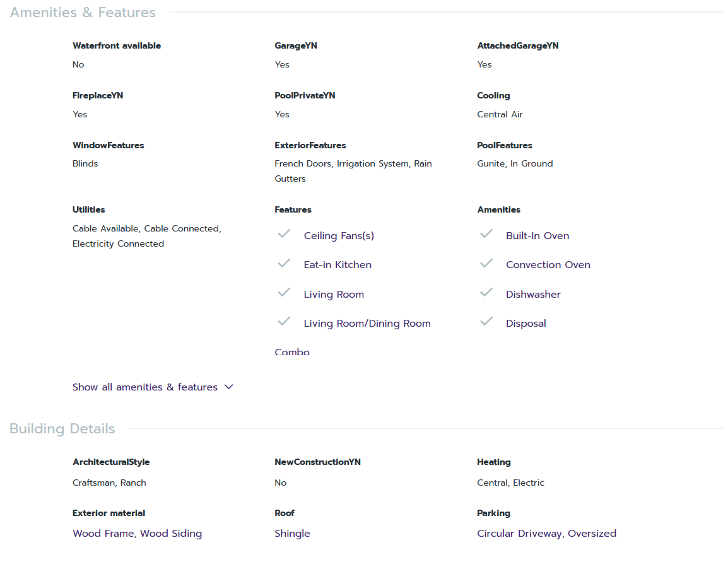Image resolution: width=728 pixels, height=574 pixels.
Task: Click the checkmark icon next to Disposal
Action: point(486,322)
